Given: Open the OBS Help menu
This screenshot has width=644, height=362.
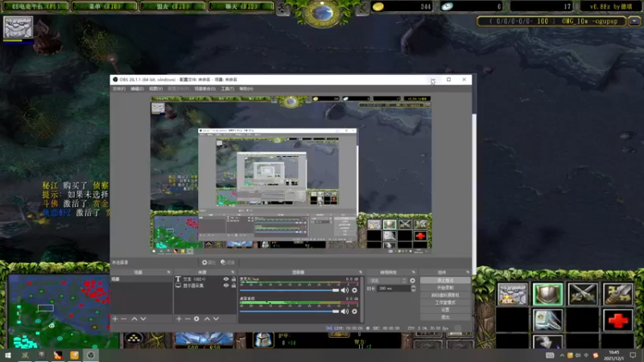Looking at the screenshot, I should 246,88.
